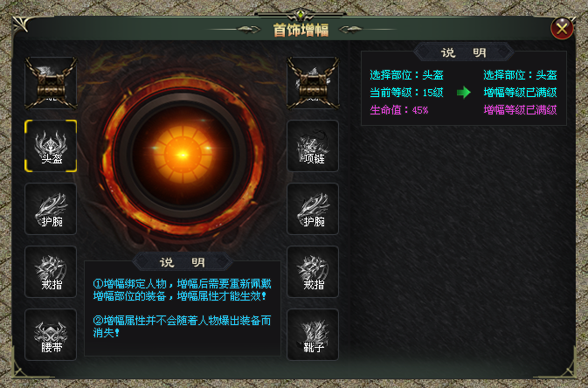Choose the 护腕 slot in right column
This screenshot has height=388, width=588.
point(313,209)
